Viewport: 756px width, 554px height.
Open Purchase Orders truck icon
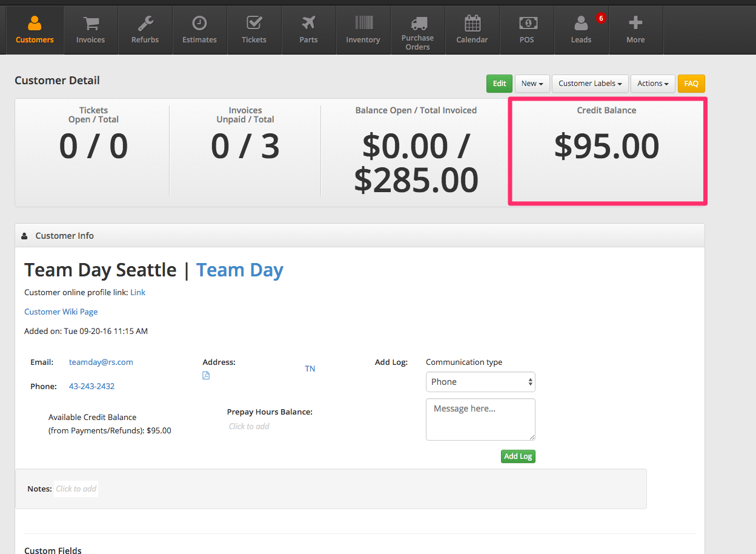click(418, 24)
